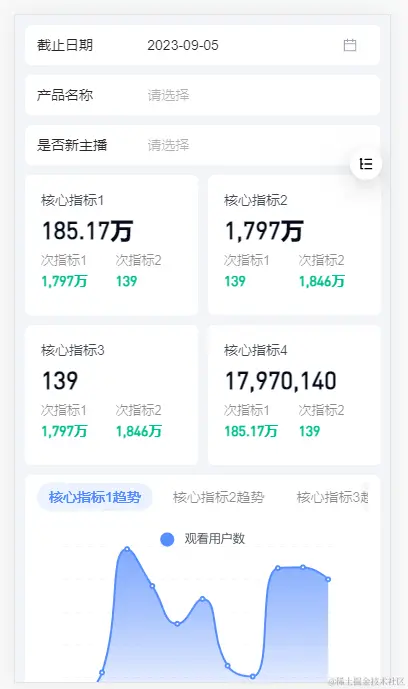Click the highest peak data point on chart
Screen dimensions: 408x689
click(x=127, y=549)
